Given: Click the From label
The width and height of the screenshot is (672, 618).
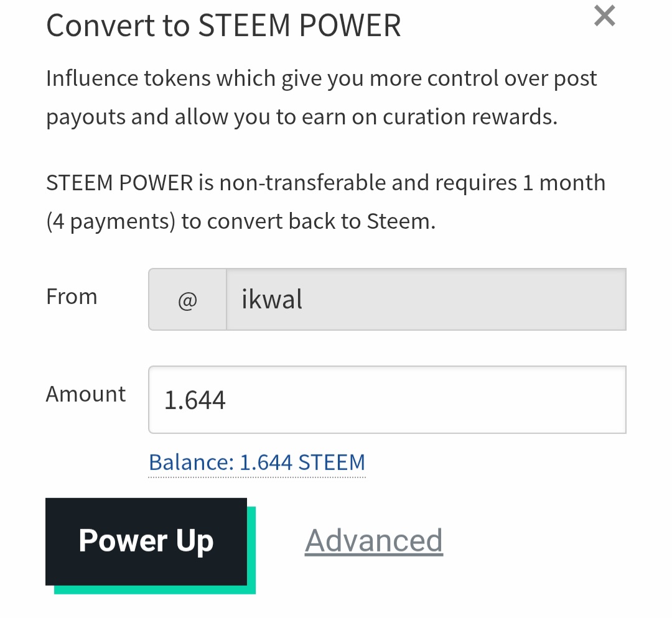Looking at the screenshot, I should [x=72, y=297].
